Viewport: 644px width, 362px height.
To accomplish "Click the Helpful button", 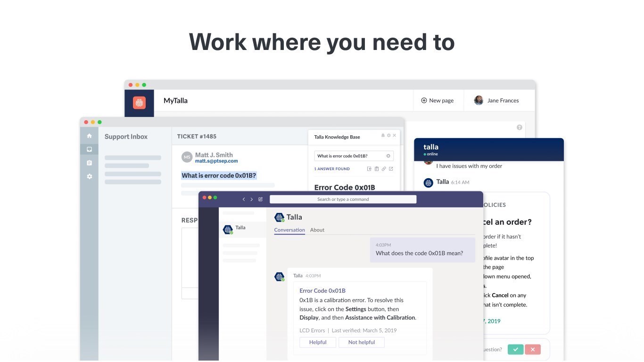I will tap(318, 342).
